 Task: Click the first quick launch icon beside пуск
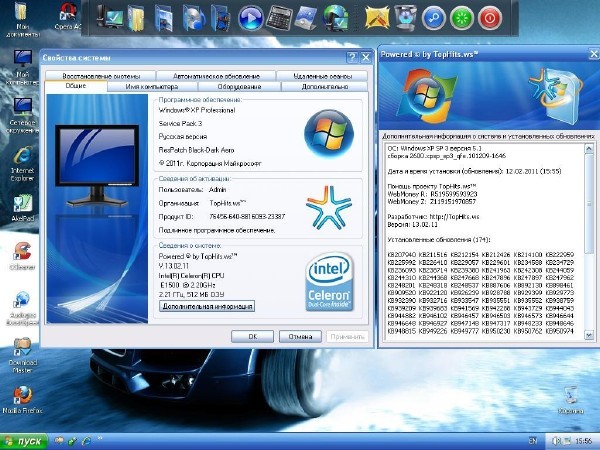59,441
